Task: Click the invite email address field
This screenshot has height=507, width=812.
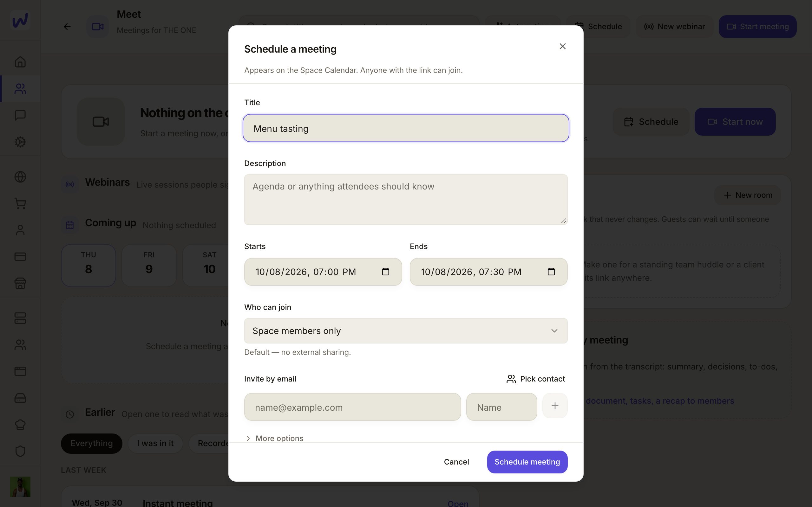Action: [x=352, y=407]
